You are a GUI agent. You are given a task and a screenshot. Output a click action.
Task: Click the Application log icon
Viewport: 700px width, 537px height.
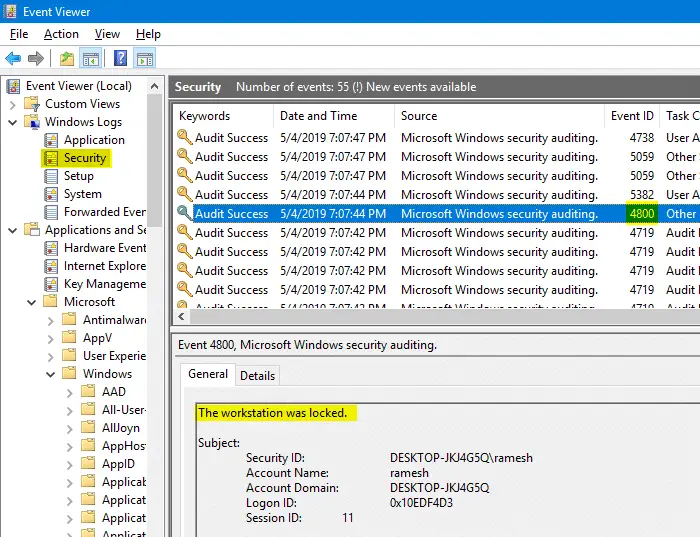pyautogui.click(x=51, y=140)
